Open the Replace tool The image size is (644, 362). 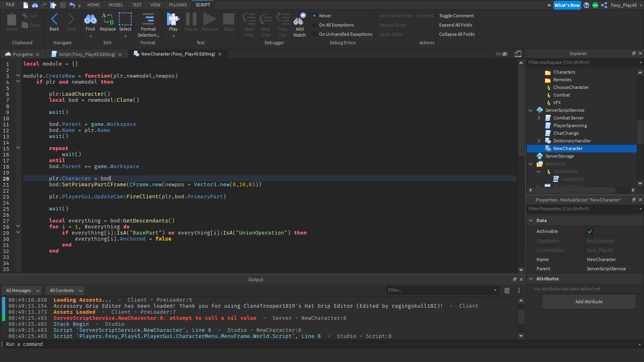point(107,20)
